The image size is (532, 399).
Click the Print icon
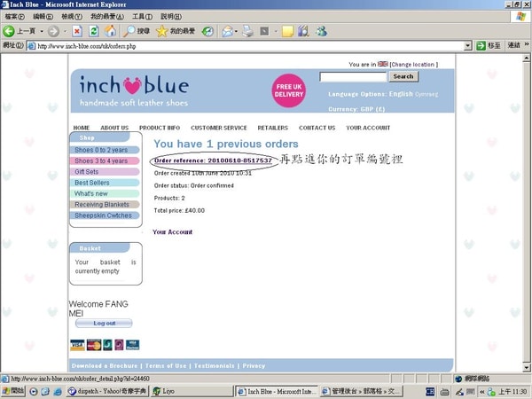coord(247,32)
